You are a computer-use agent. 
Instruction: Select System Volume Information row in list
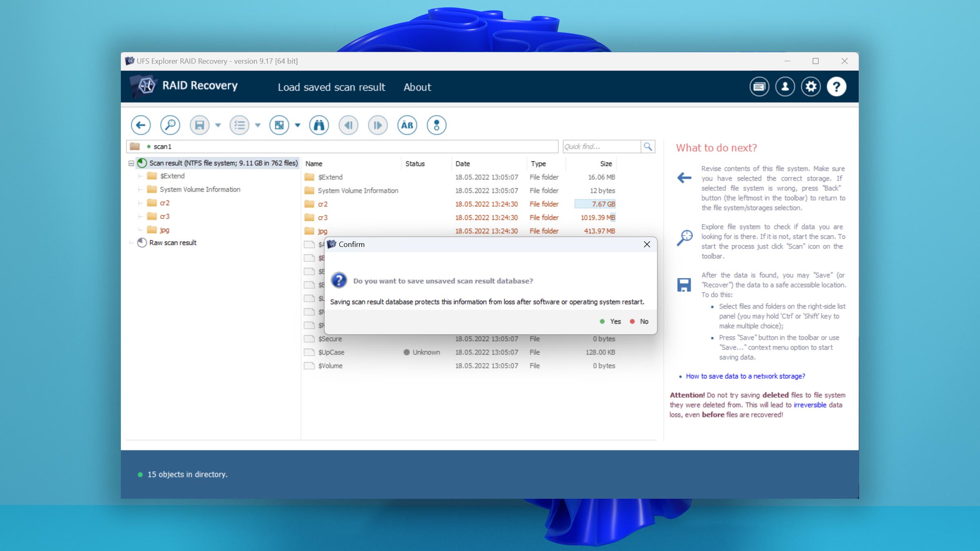coord(459,191)
